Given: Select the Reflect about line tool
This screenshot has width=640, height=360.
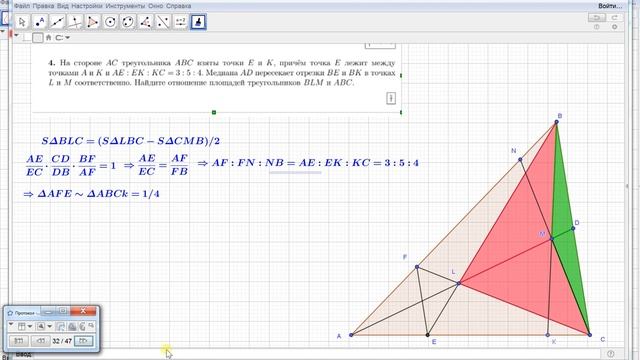Looking at the screenshot, I should [x=163, y=22].
